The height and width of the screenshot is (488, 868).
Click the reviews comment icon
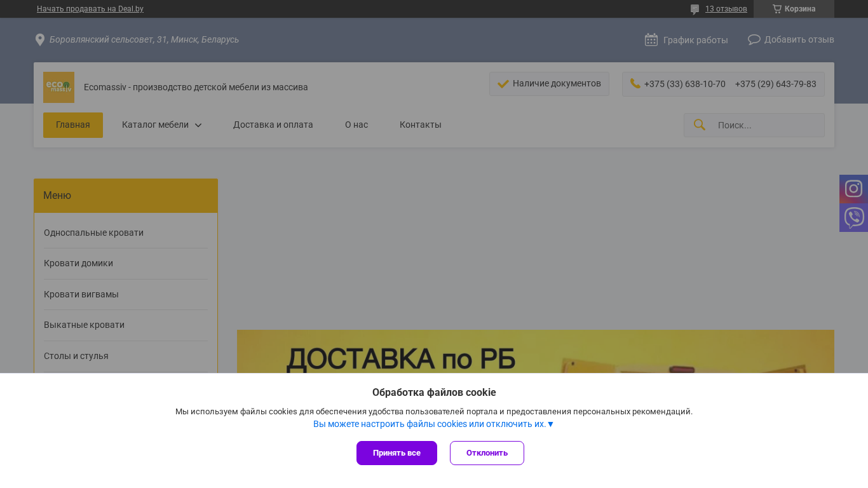point(695,10)
